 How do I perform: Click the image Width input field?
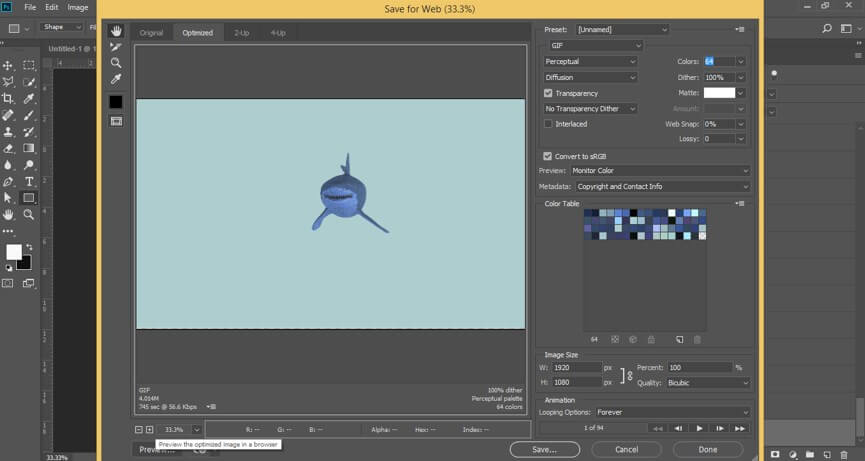click(576, 367)
